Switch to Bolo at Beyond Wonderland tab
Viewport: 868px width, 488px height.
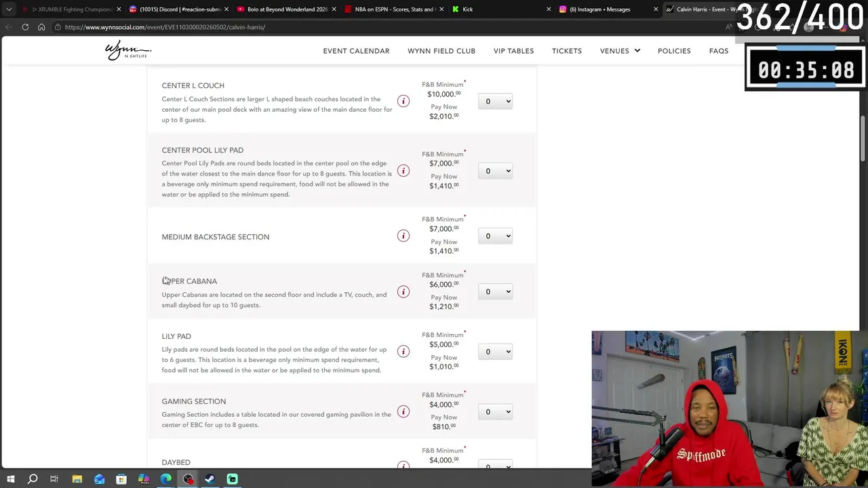tap(286, 9)
